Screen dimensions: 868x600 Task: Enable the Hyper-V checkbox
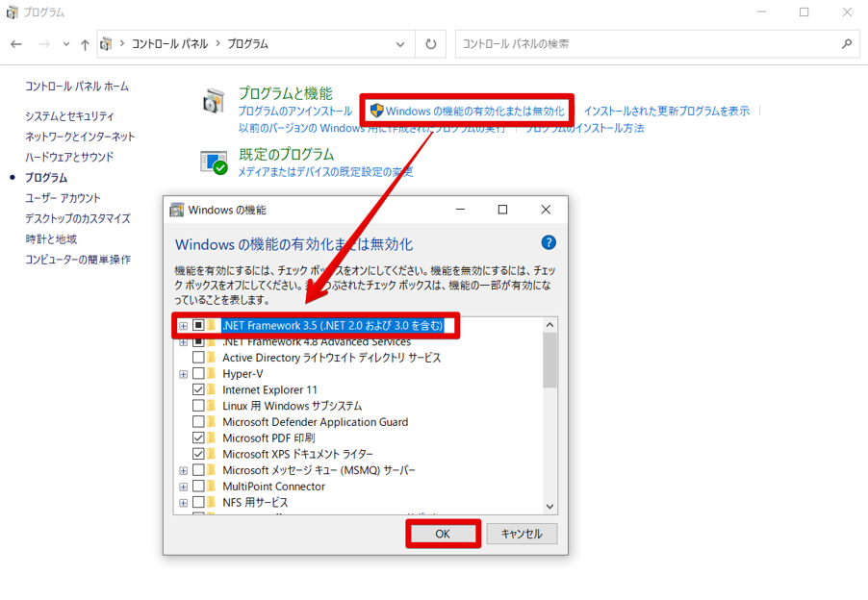[x=198, y=374]
